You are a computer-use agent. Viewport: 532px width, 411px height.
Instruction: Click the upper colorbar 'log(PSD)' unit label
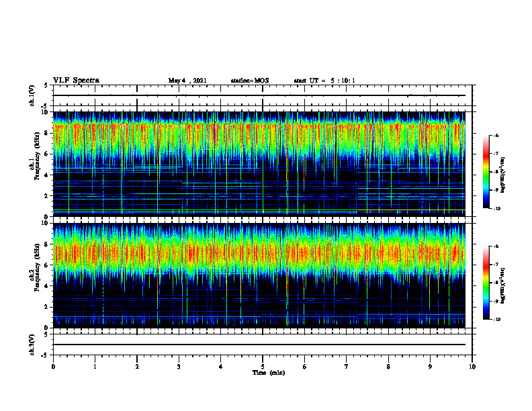click(x=503, y=175)
